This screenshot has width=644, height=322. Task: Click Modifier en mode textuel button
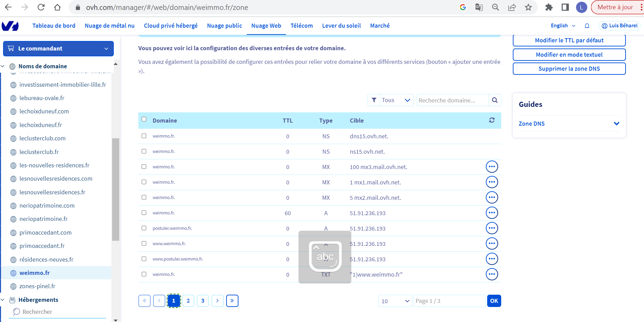point(569,55)
